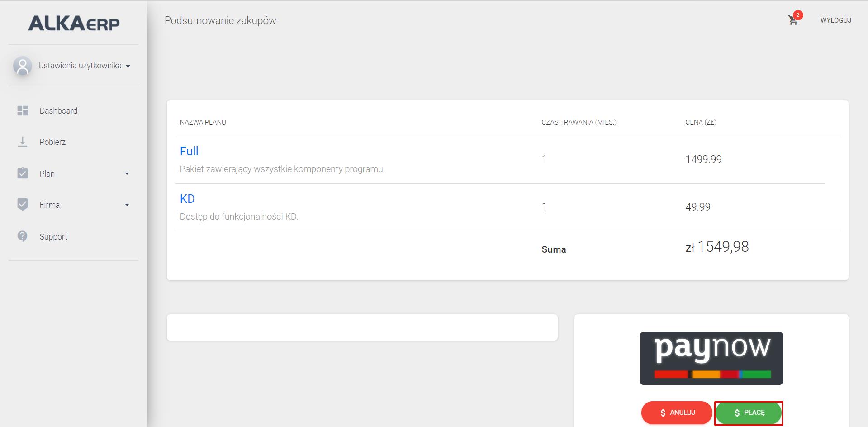868x427 pixels.
Task: Click the KD plan description text
Action: point(239,216)
